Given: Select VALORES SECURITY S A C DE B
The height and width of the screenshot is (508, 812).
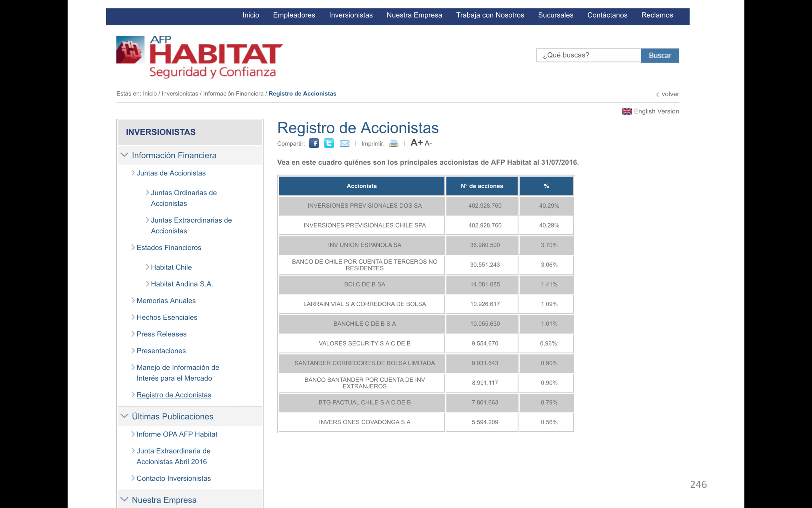Looking at the screenshot, I should (x=362, y=343).
